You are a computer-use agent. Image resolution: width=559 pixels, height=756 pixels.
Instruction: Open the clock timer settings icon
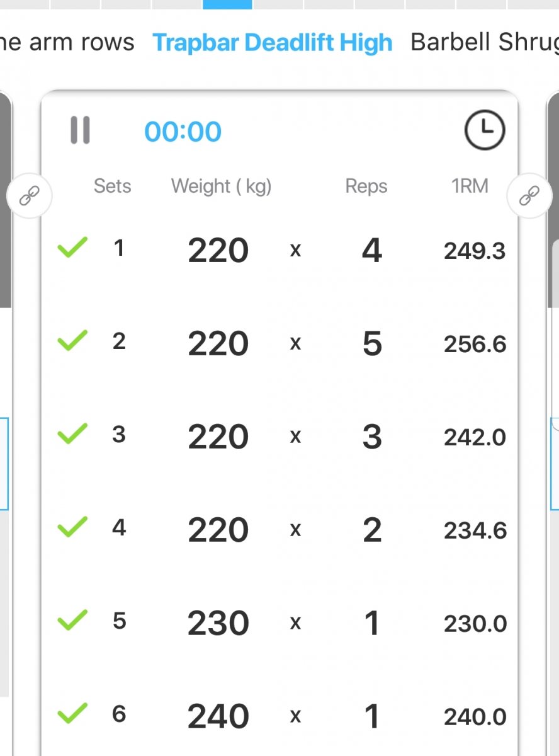pyautogui.click(x=484, y=130)
